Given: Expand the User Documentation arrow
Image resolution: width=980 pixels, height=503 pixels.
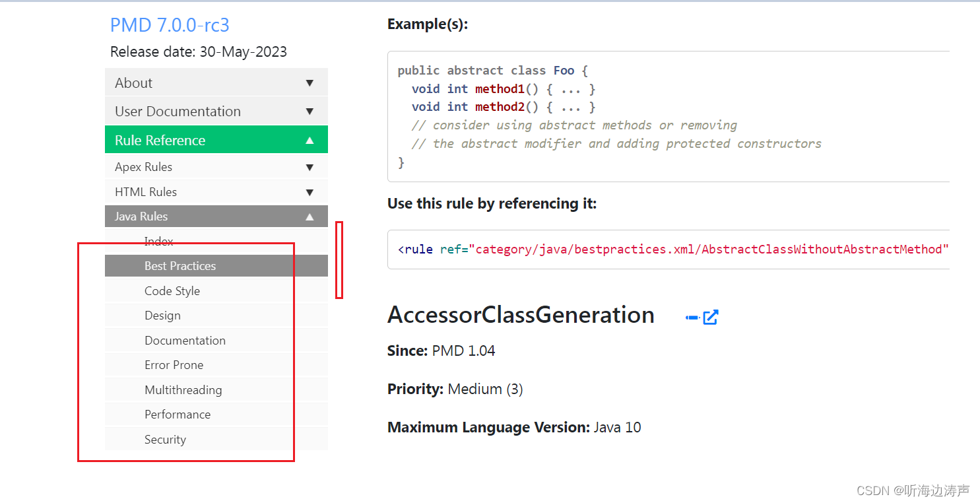Looking at the screenshot, I should [310, 112].
